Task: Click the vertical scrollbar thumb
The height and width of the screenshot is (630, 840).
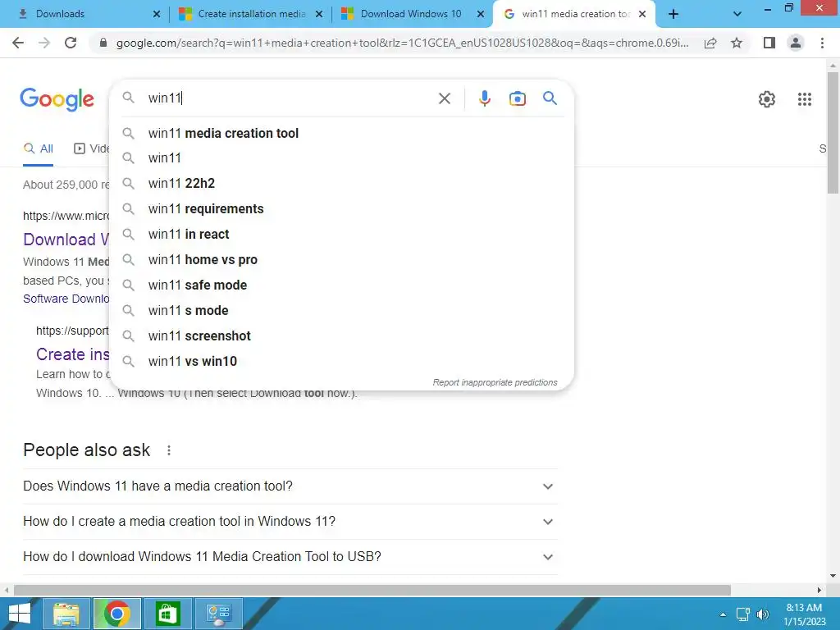Action: [833, 132]
